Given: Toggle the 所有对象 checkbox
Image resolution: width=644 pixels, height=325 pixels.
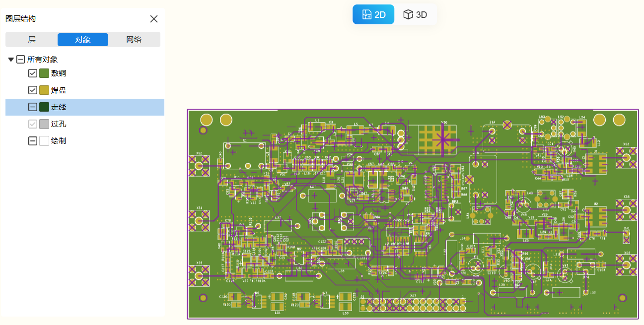Looking at the screenshot, I should [20, 60].
